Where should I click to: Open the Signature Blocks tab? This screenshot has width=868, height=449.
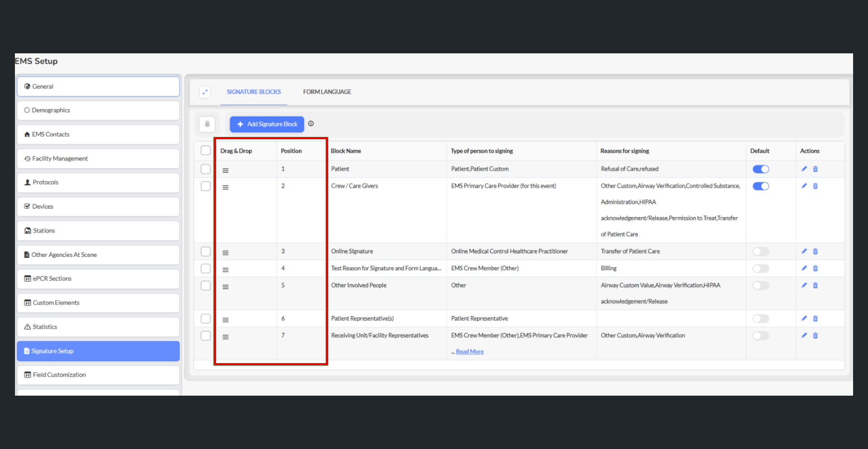(254, 92)
